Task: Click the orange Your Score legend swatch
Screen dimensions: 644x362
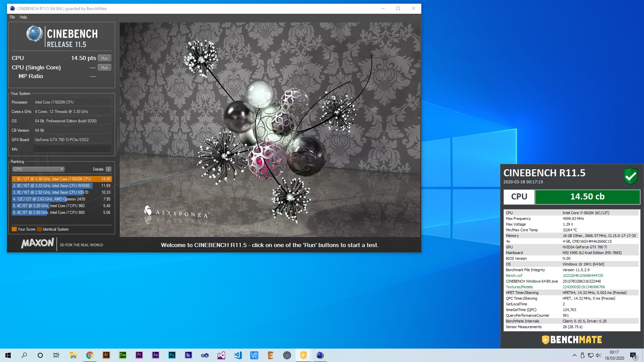Action: pos(14,229)
